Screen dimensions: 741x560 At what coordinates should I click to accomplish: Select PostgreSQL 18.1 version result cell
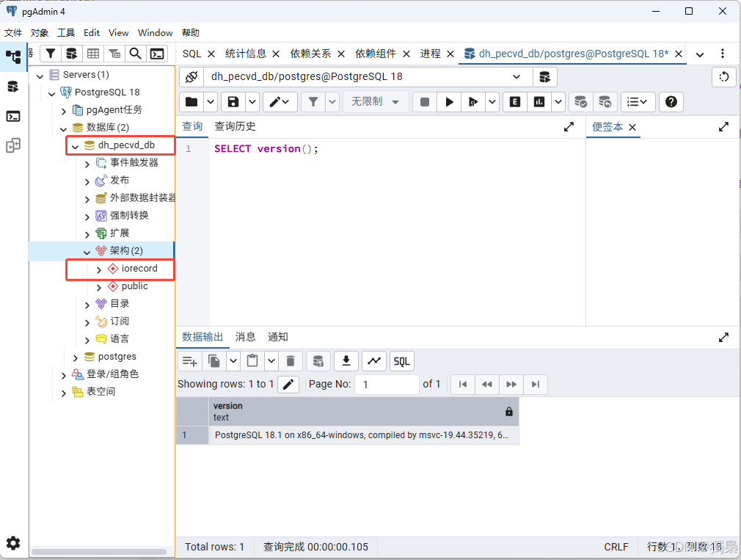[363, 435]
